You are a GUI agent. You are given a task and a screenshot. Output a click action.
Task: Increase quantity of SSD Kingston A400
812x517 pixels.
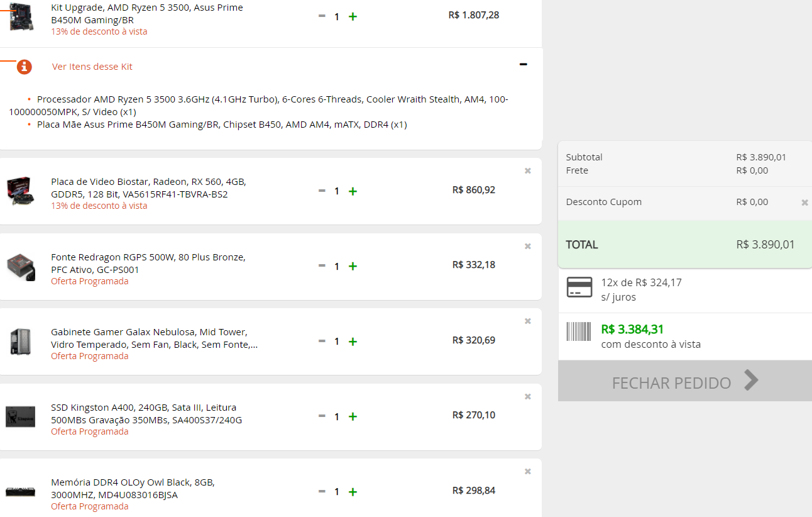coord(353,416)
